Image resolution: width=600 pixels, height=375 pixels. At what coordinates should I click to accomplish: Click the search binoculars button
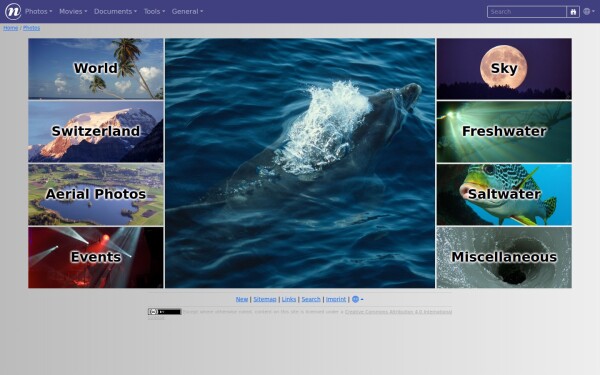[x=573, y=12]
